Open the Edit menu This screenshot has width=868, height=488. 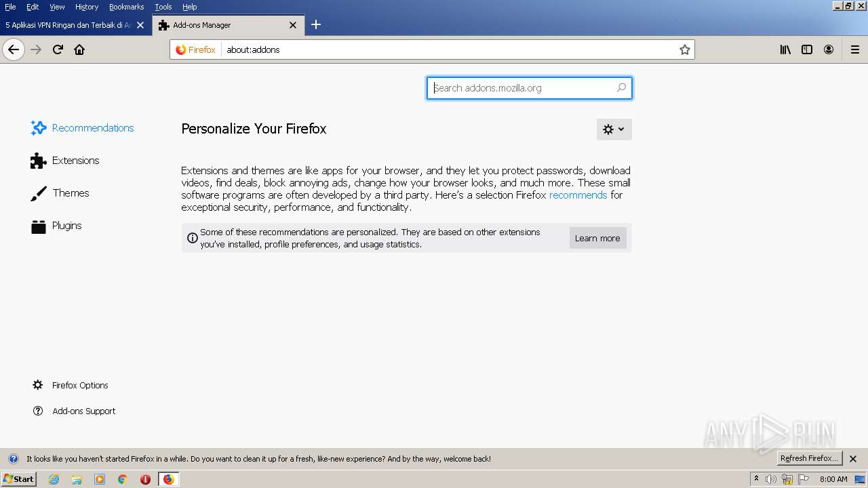click(x=33, y=7)
